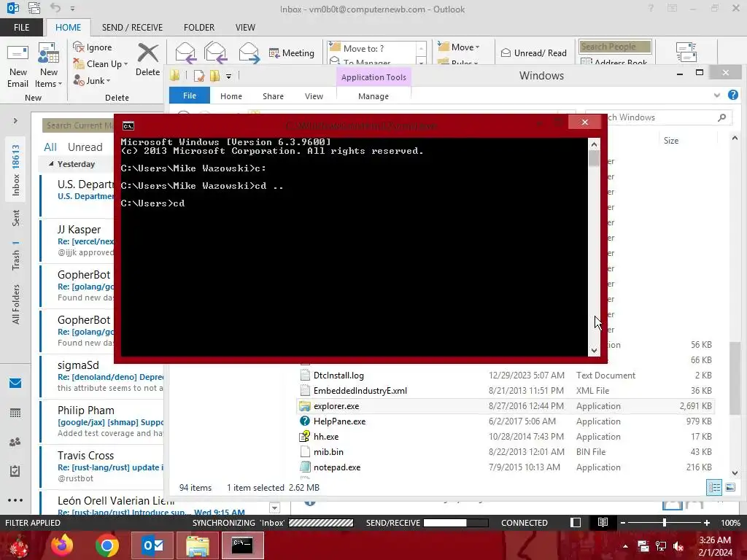Expand Outlook folder pane arrow

[15, 120]
